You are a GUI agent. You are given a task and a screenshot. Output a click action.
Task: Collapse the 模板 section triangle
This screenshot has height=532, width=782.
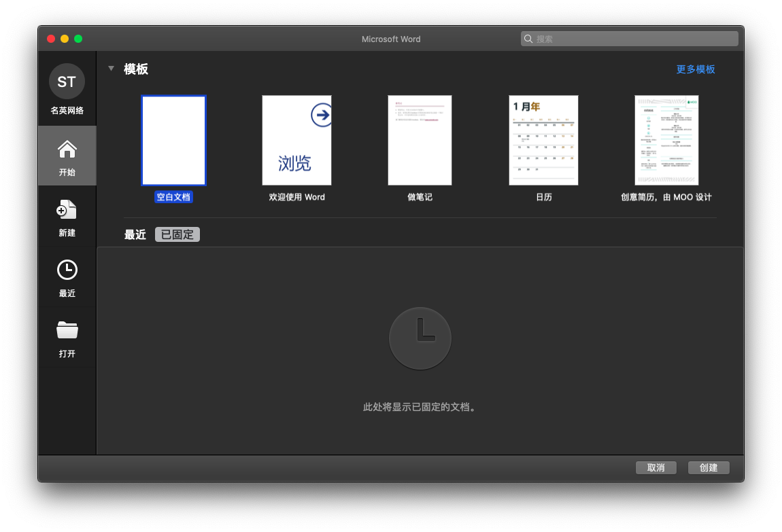[112, 69]
